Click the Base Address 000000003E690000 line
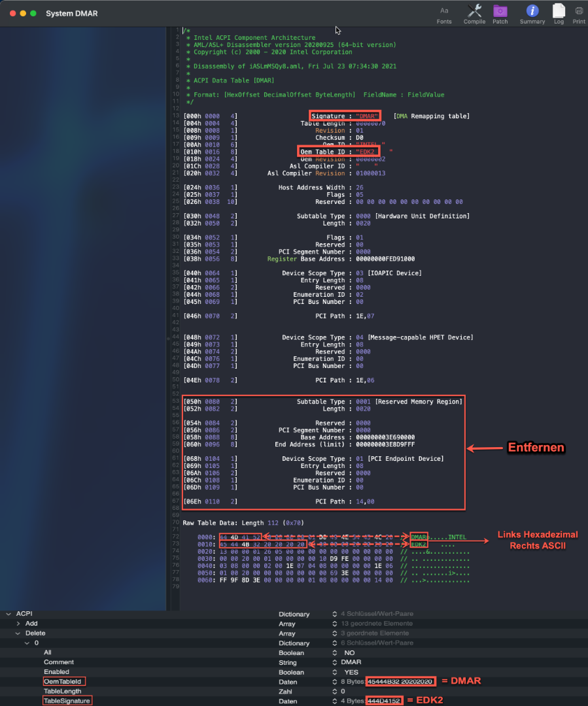588x706 pixels. point(299,437)
